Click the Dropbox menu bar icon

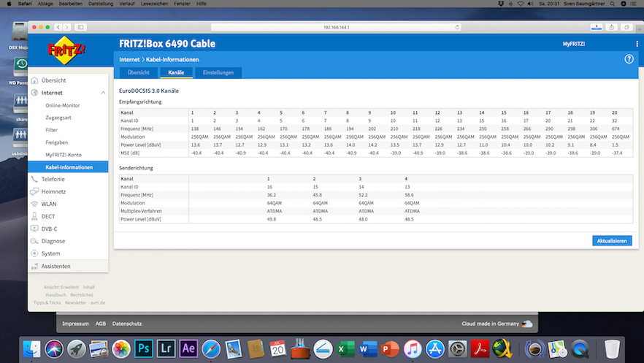(x=501, y=4)
